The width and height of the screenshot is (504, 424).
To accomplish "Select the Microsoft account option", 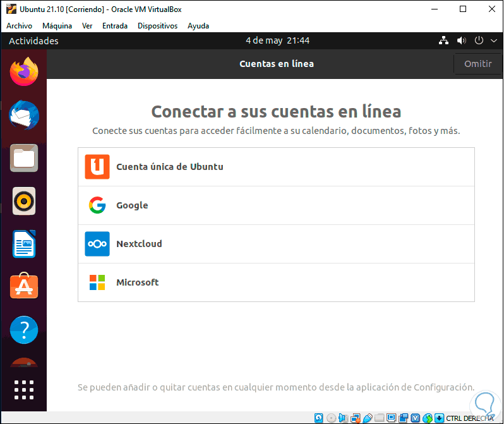I will coord(276,282).
